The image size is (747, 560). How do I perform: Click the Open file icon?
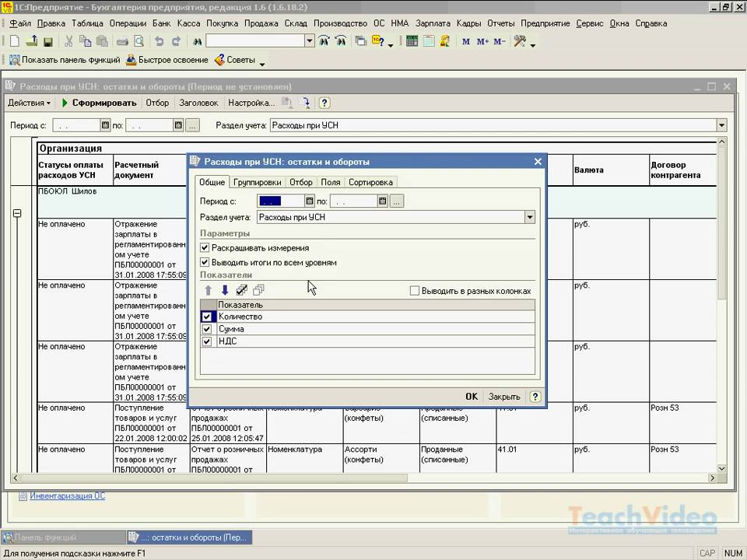click(31, 41)
